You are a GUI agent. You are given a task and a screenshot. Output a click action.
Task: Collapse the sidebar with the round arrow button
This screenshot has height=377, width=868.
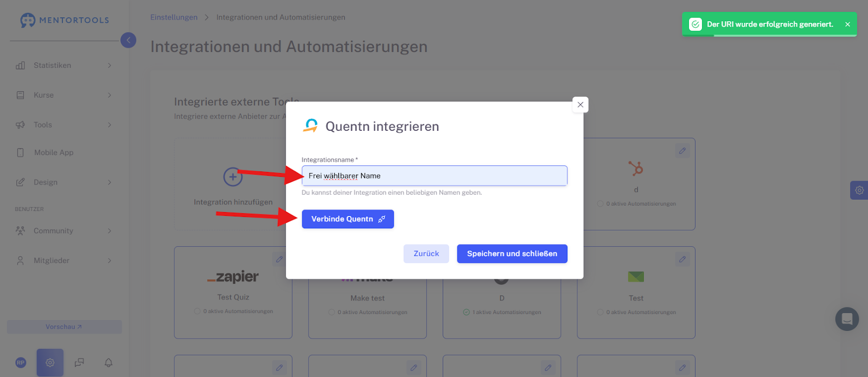point(129,40)
